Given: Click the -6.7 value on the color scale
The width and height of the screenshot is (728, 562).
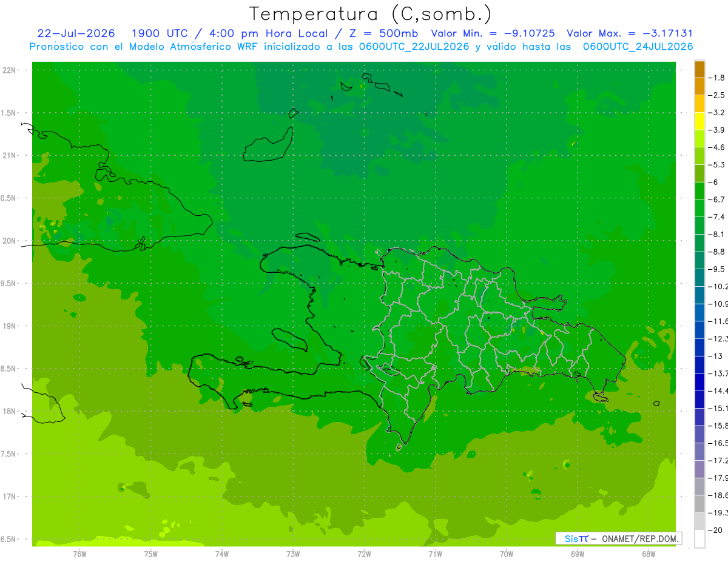Looking at the screenshot, I should 717,199.
